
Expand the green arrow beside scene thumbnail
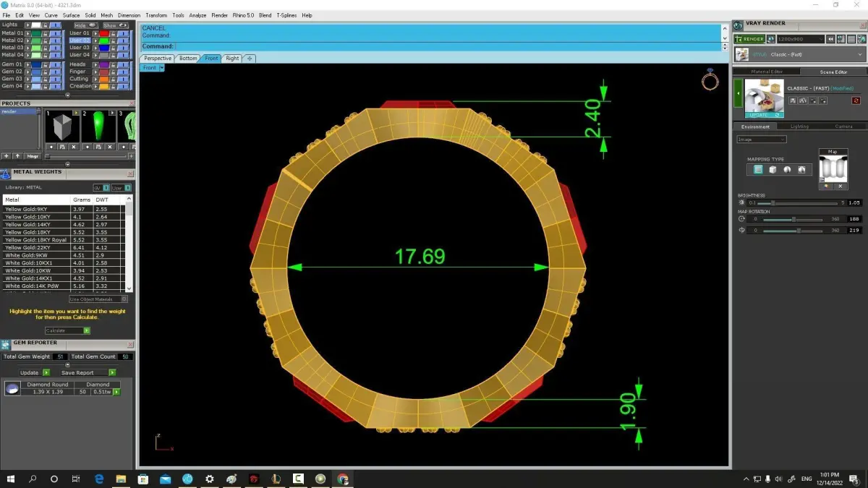coord(738,93)
